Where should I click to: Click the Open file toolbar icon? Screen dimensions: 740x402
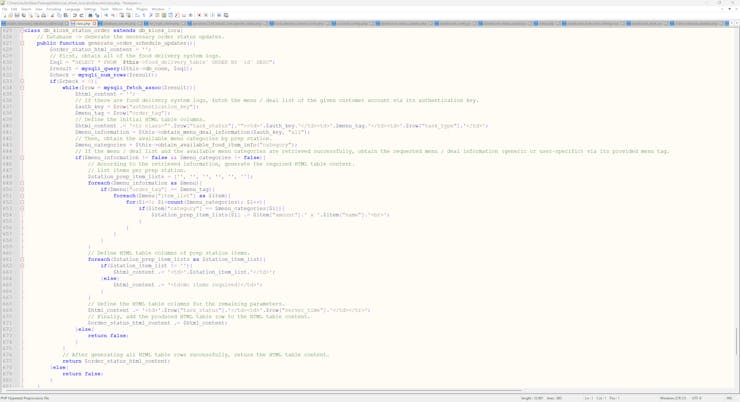pos(10,15)
